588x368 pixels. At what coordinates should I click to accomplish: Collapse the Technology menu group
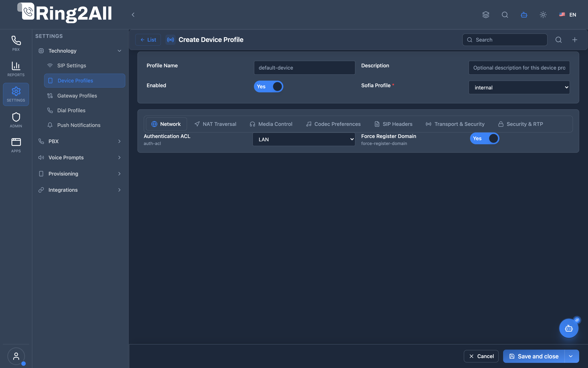point(80,51)
